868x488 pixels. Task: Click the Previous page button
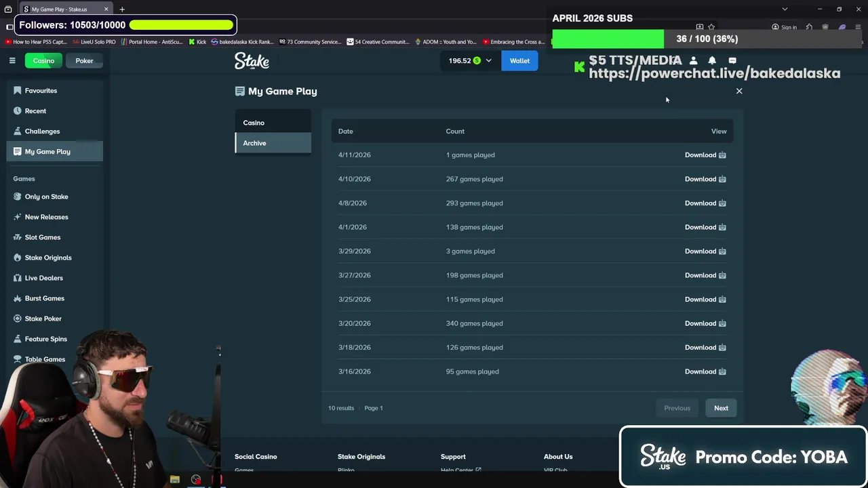click(x=677, y=408)
